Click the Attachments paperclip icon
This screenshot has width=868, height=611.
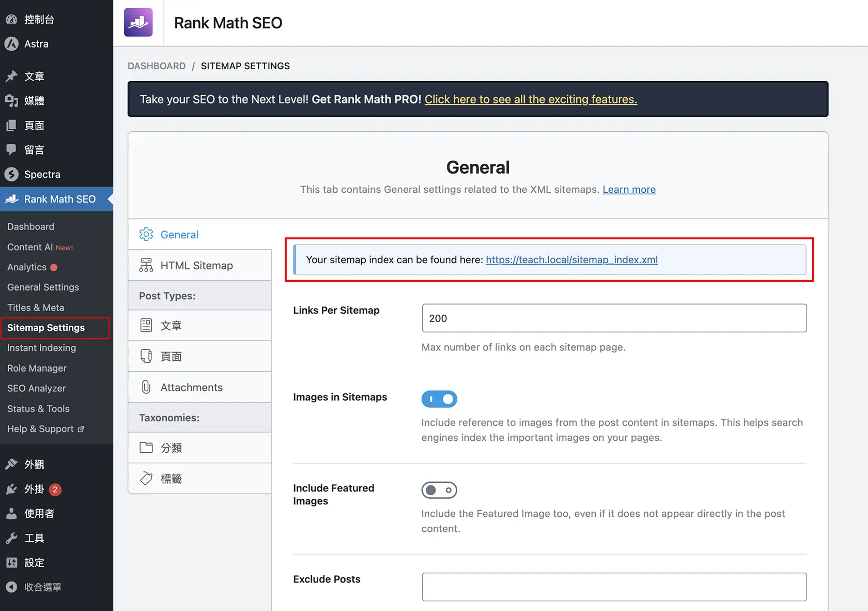146,387
